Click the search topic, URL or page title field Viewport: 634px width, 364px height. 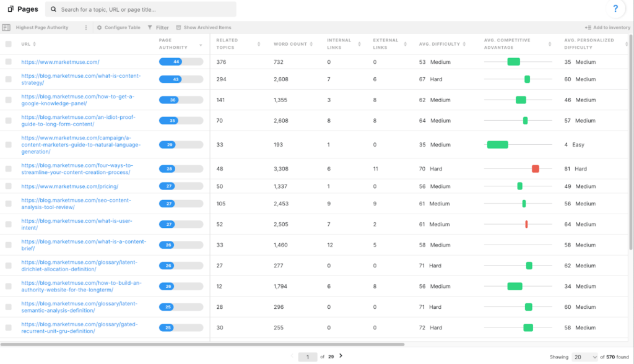(x=141, y=9)
